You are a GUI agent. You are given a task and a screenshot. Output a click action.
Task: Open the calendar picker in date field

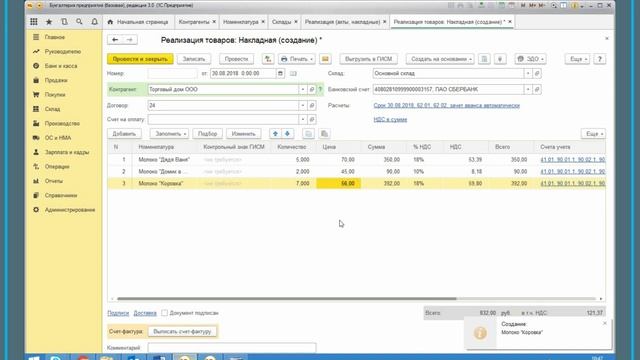(280, 73)
